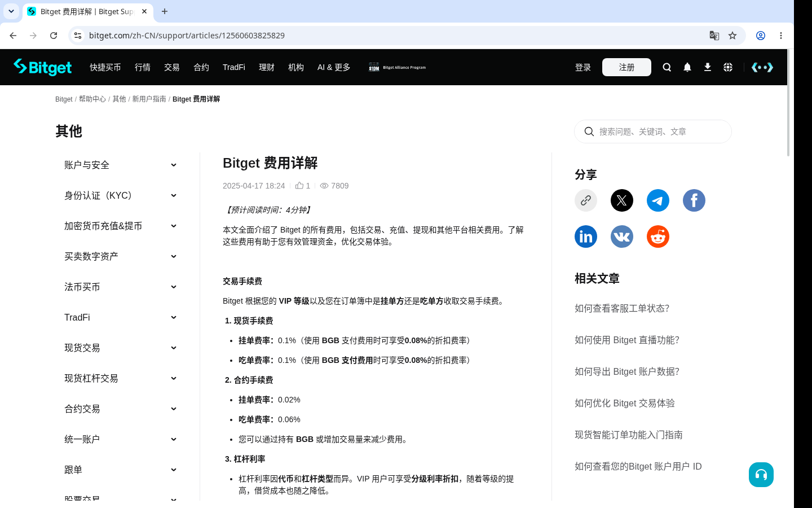Go to 其他 breadcrumb link

coord(119,99)
